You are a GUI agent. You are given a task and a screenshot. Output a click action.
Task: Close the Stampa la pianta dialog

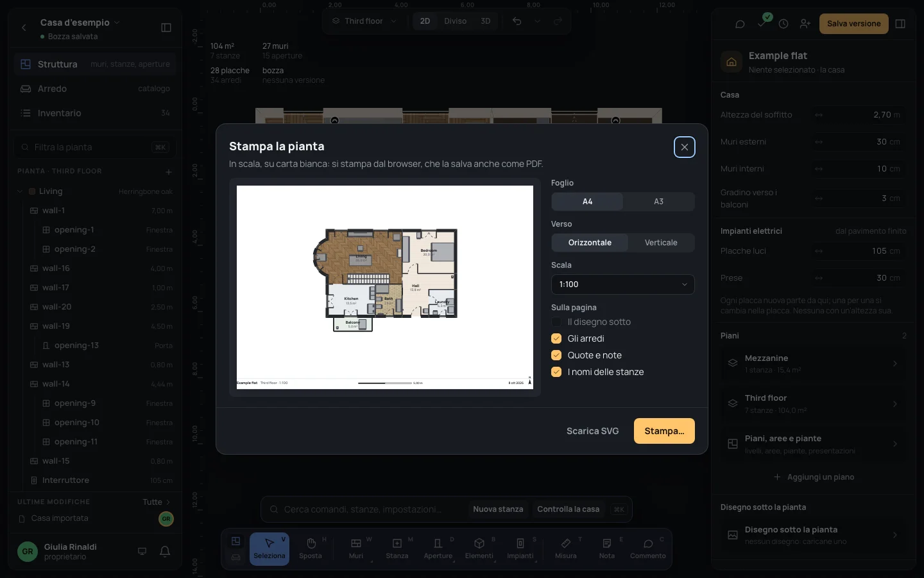point(685,147)
